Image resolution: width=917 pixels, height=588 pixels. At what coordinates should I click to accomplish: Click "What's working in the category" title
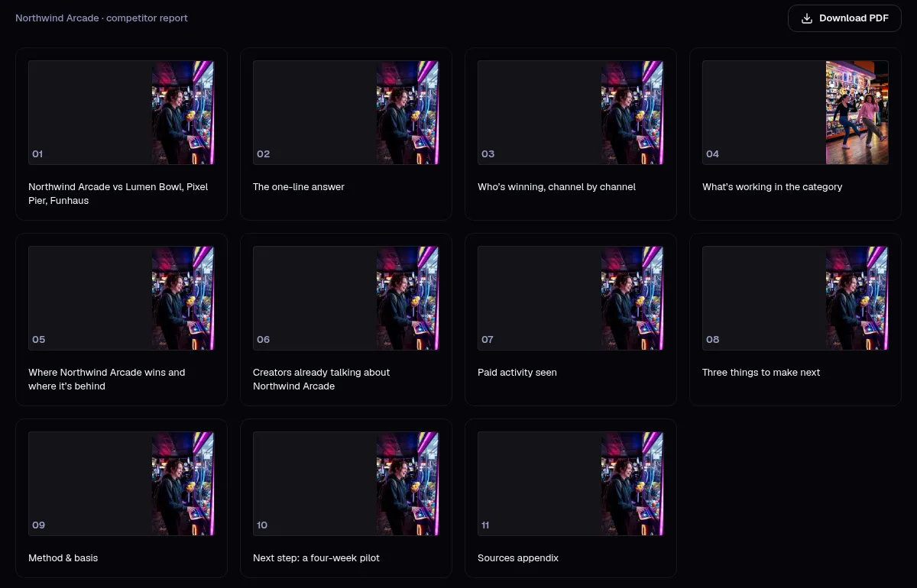[773, 187]
